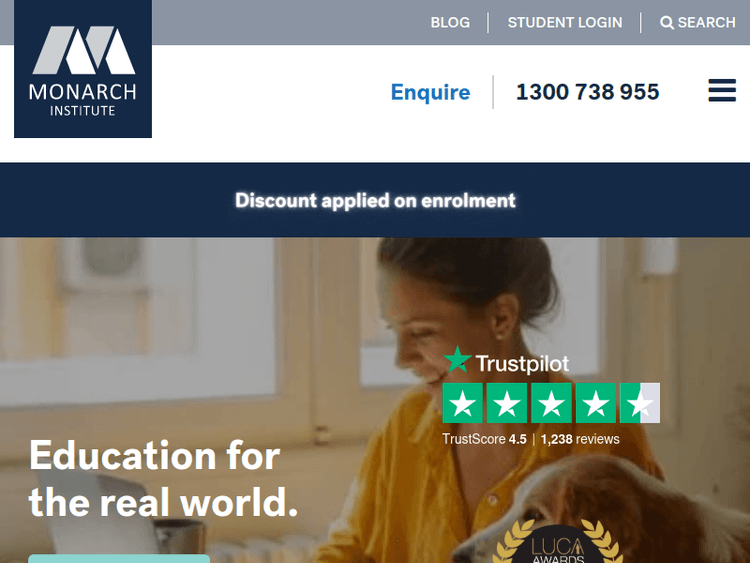750x563 pixels.
Task: Click the TrustScore 4.5 text
Action: 484,439
